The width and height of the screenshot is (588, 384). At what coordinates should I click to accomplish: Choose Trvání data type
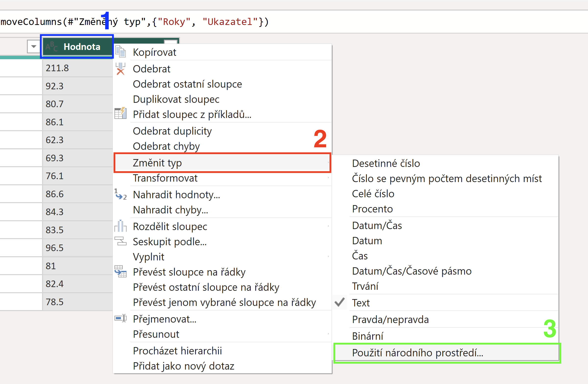coord(445,286)
